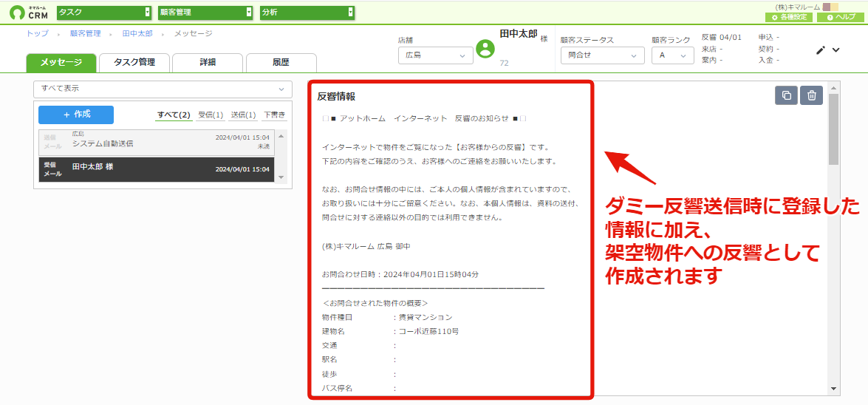Open 各種設定 gear button

(788, 17)
